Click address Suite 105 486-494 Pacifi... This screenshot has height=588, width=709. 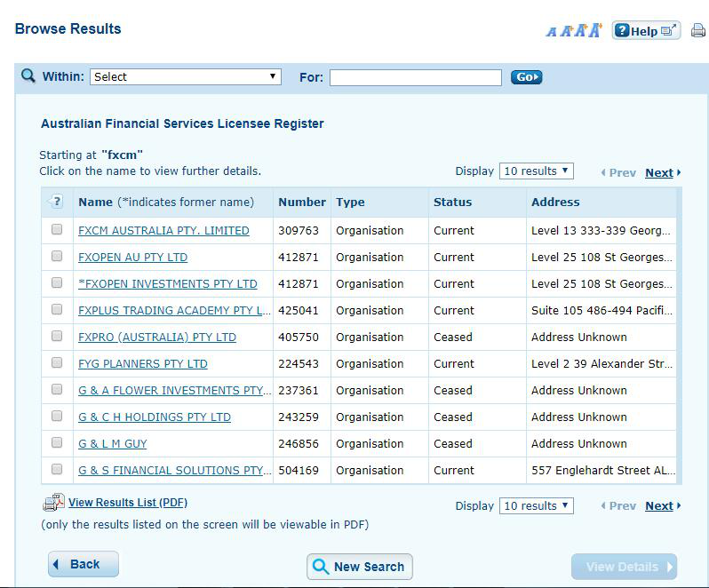pyautogui.click(x=601, y=311)
